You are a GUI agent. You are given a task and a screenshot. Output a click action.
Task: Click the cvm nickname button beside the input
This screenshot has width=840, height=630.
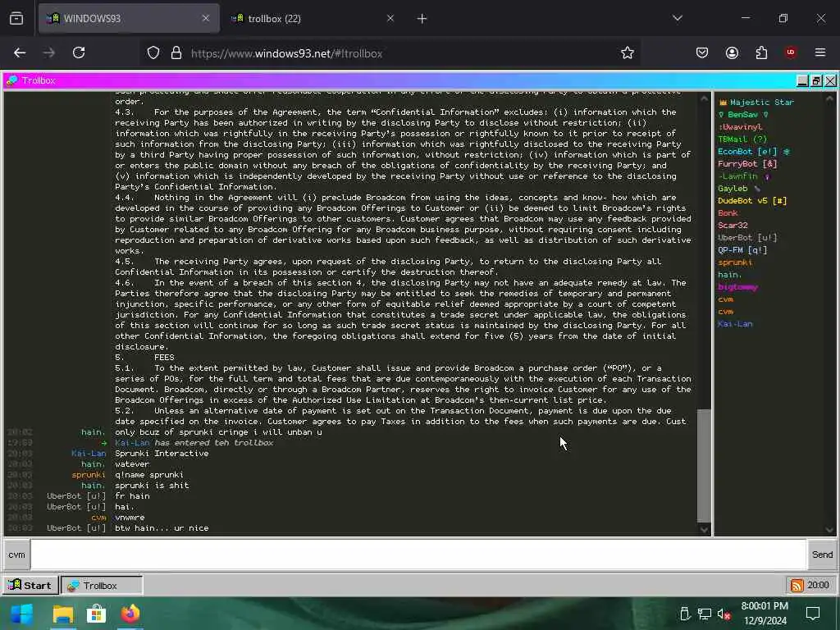pos(16,555)
